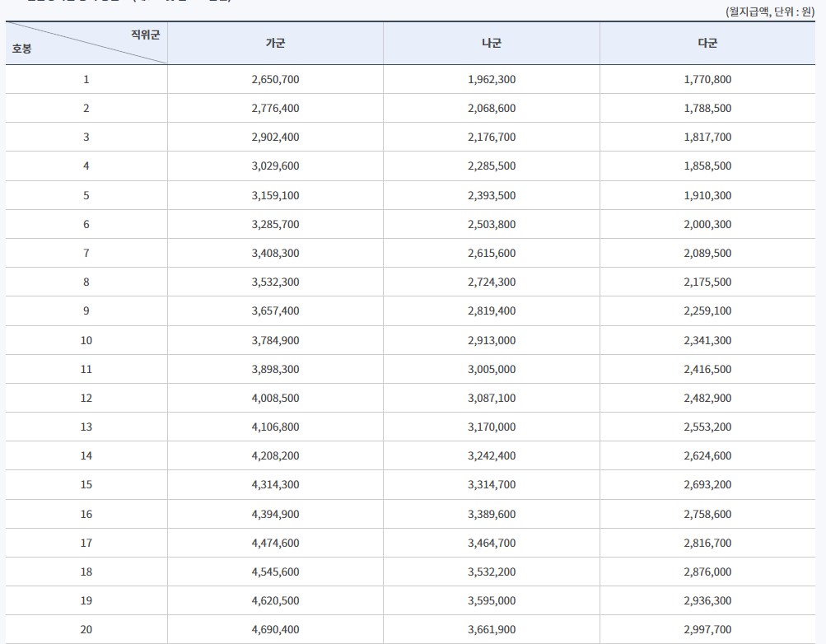
Task: Select the value 4,208,200
Action: [276, 456]
